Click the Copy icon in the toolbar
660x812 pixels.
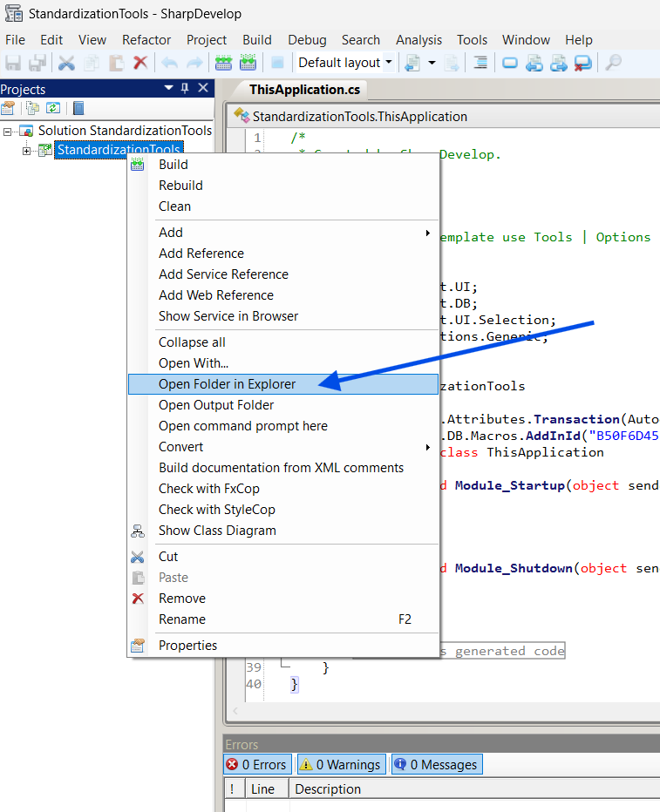click(92, 63)
